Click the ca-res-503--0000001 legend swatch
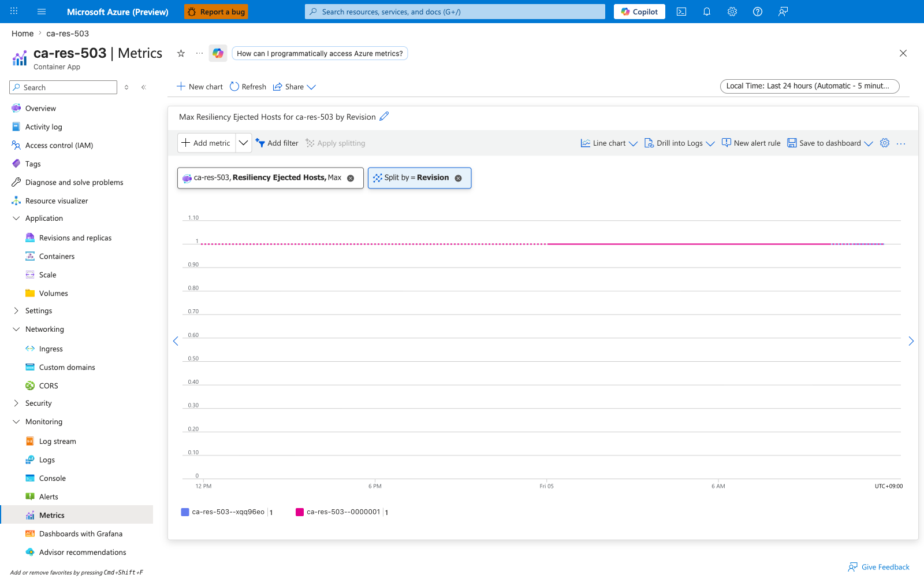 click(x=300, y=512)
